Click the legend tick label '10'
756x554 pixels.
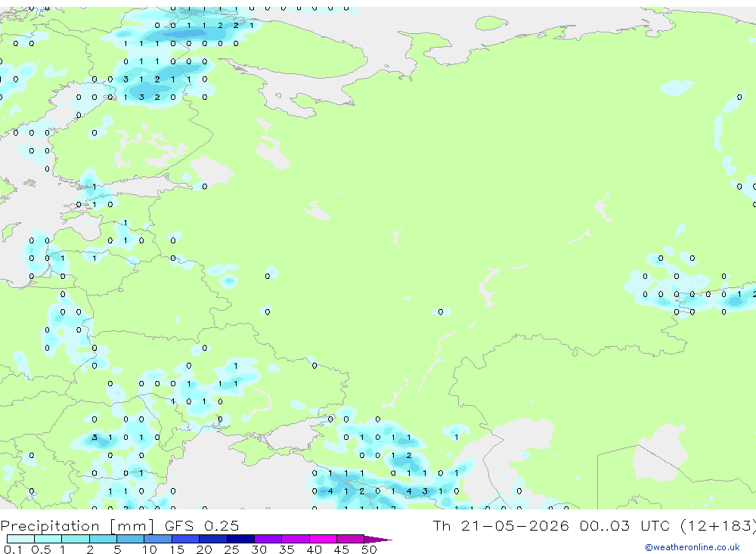149,549
